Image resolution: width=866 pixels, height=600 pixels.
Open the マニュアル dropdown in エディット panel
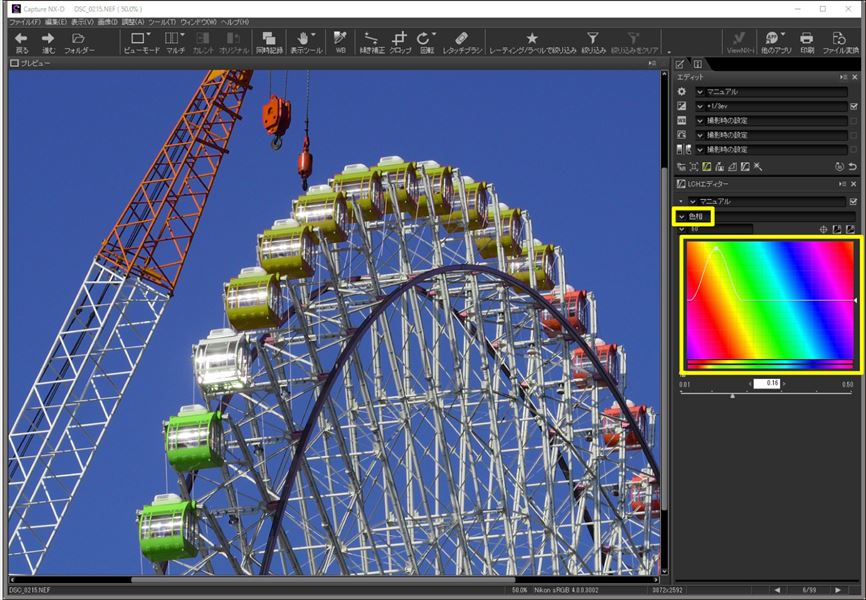(x=771, y=92)
